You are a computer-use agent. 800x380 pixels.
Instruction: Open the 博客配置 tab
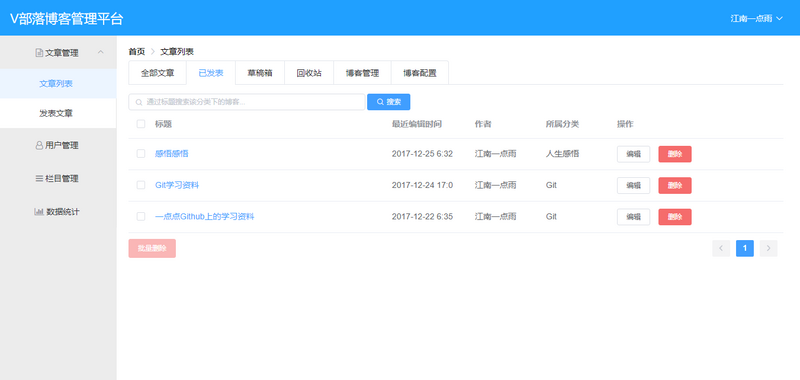(419, 73)
